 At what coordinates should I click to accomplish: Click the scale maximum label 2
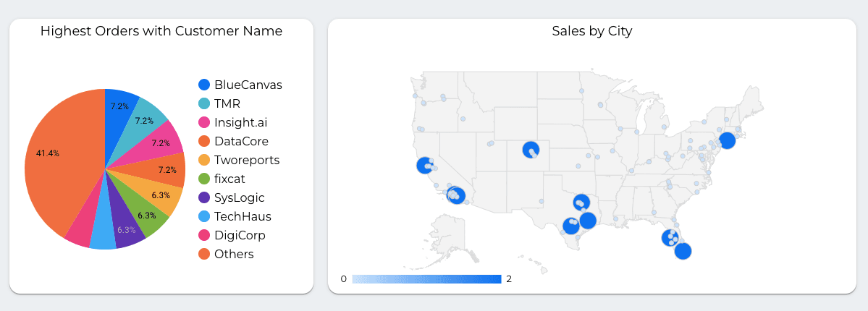tap(509, 279)
